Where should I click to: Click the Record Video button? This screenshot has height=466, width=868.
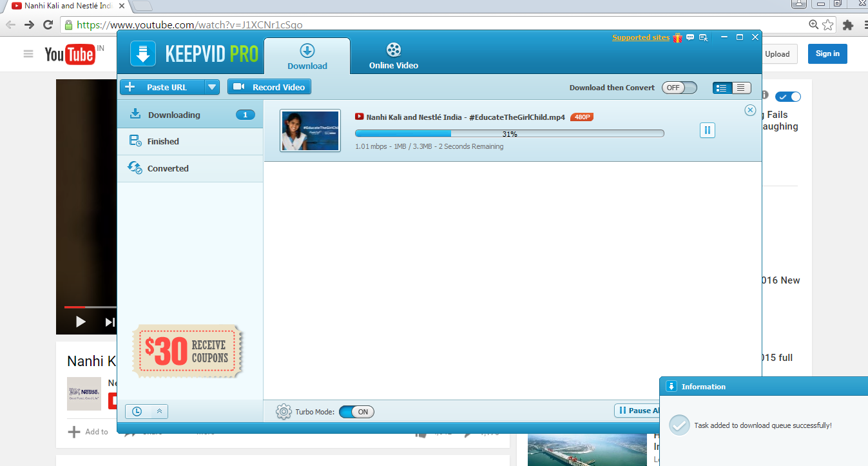(269, 87)
